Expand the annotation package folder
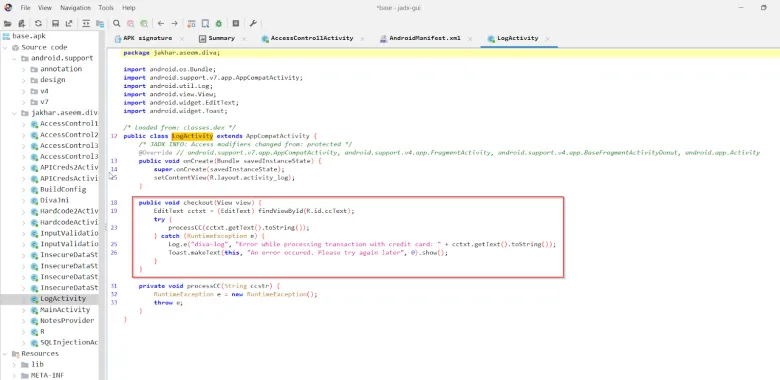The image size is (780, 380). (x=23, y=69)
